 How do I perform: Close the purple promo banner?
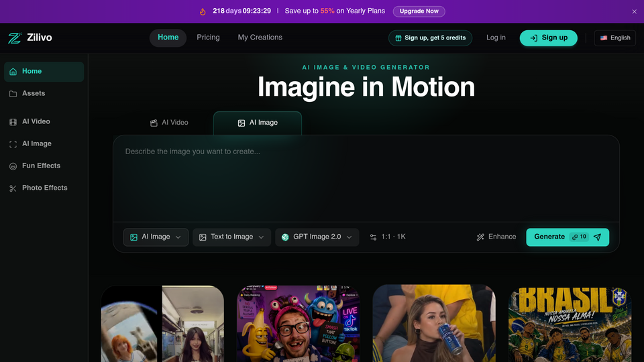pyautogui.click(x=634, y=11)
